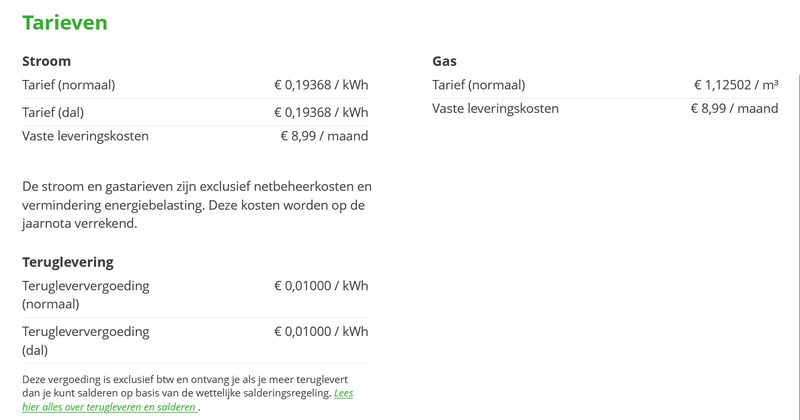This screenshot has width=800, height=420.
Task: Click the gas price € 1,12502 / m³
Action: (x=736, y=85)
